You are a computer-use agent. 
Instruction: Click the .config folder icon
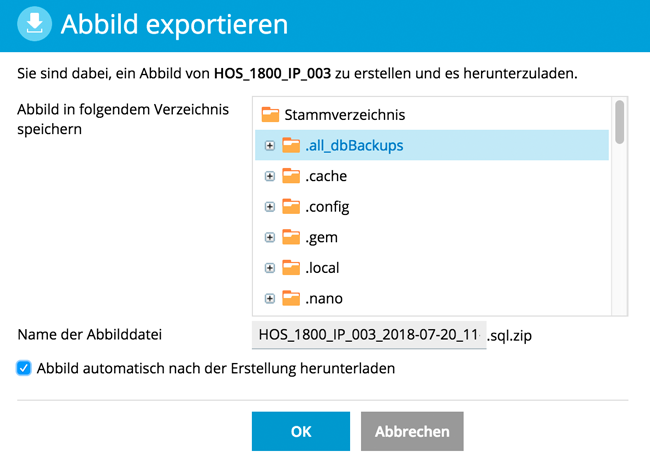pyautogui.click(x=291, y=207)
